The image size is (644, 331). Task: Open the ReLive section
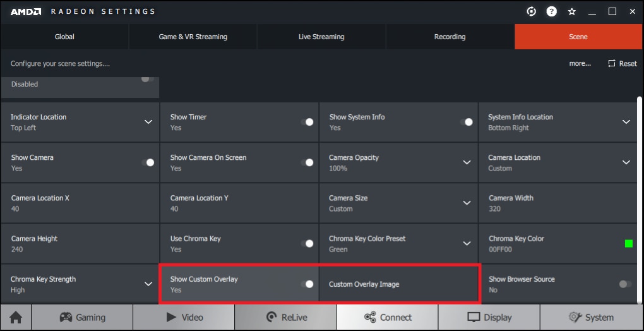tap(285, 317)
